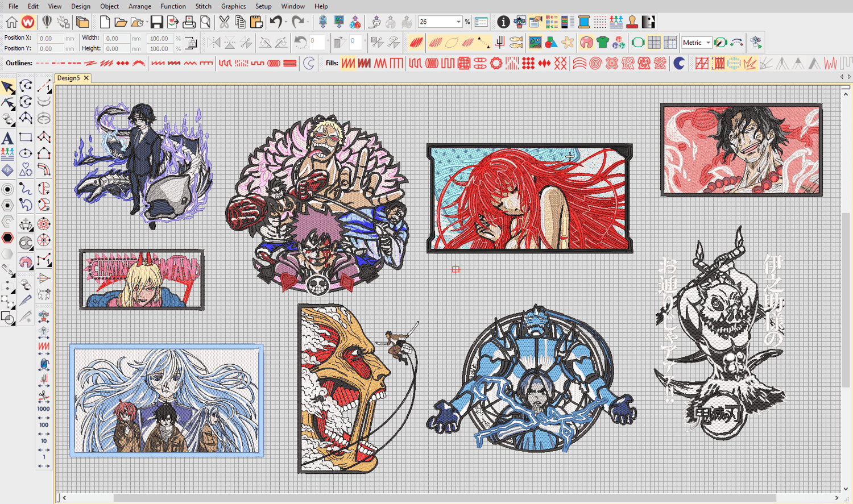The image size is (853, 504).
Task: Open the recent files dropdown folder button
Action: coord(139,22)
